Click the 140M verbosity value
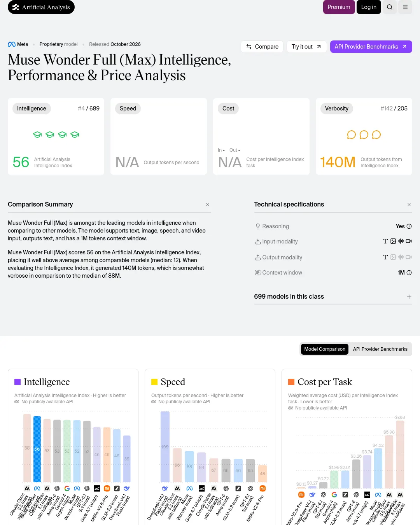 (x=338, y=162)
